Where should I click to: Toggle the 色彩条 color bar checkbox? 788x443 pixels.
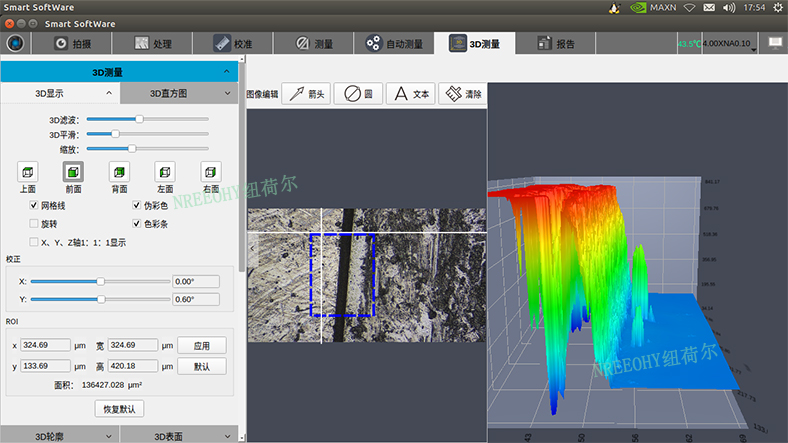pyautogui.click(x=136, y=223)
